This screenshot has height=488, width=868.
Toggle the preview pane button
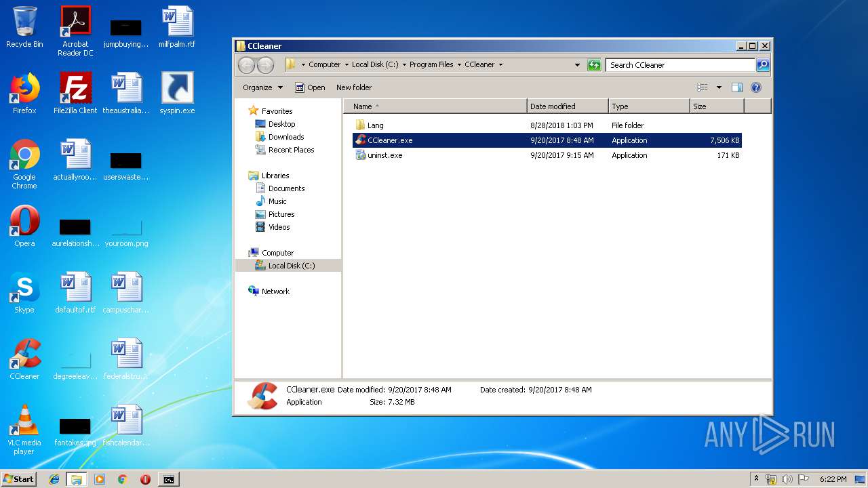coord(737,87)
